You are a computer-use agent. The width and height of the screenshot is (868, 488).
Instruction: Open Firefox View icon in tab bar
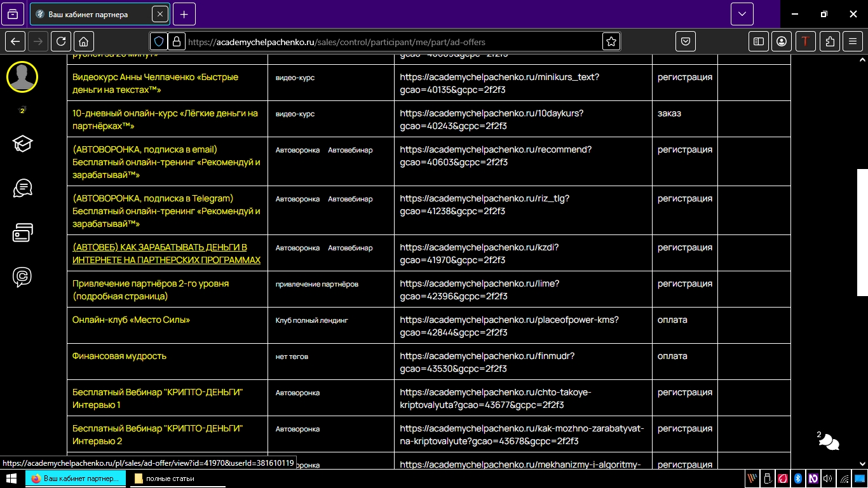(13, 14)
